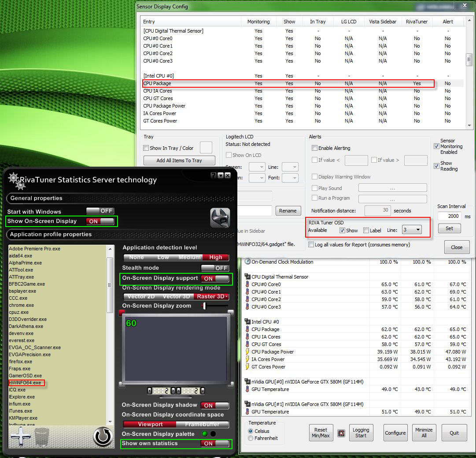Check Label box in RIVA Tuner OSD
This screenshot has height=458, width=476.
(366, 231)
